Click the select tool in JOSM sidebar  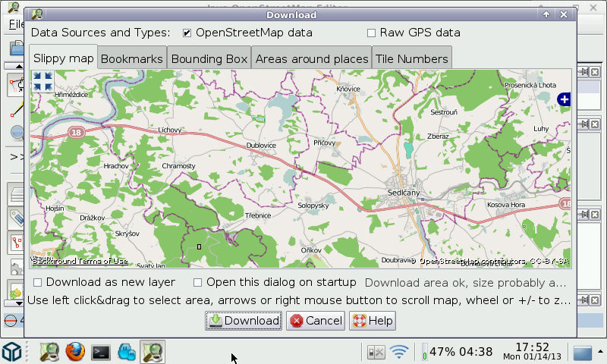pos(15,85)
